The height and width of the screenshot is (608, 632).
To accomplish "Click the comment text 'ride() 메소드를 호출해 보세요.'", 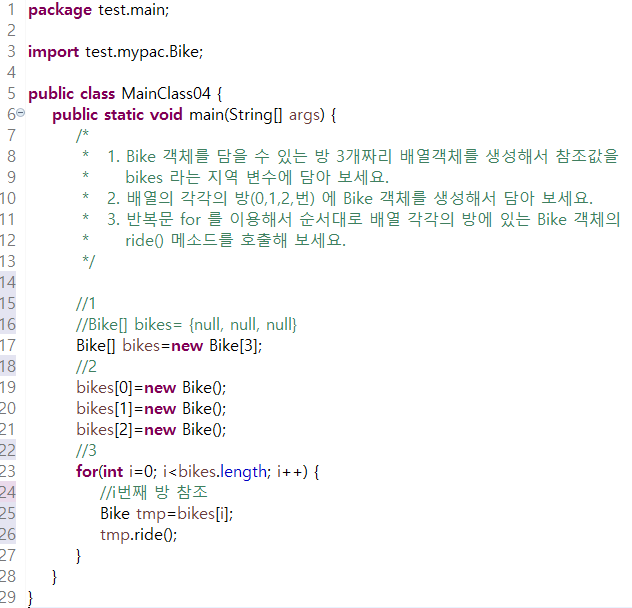I will [x=235, y=240].
